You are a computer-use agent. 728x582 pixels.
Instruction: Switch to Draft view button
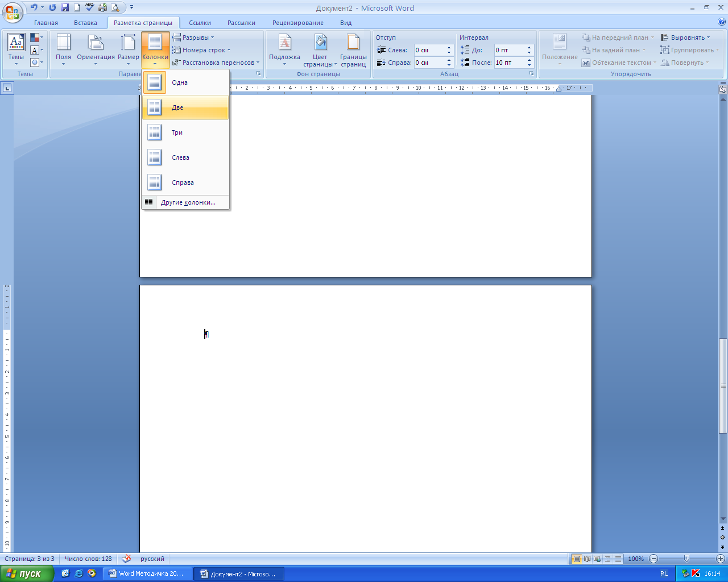pos(618,559)
